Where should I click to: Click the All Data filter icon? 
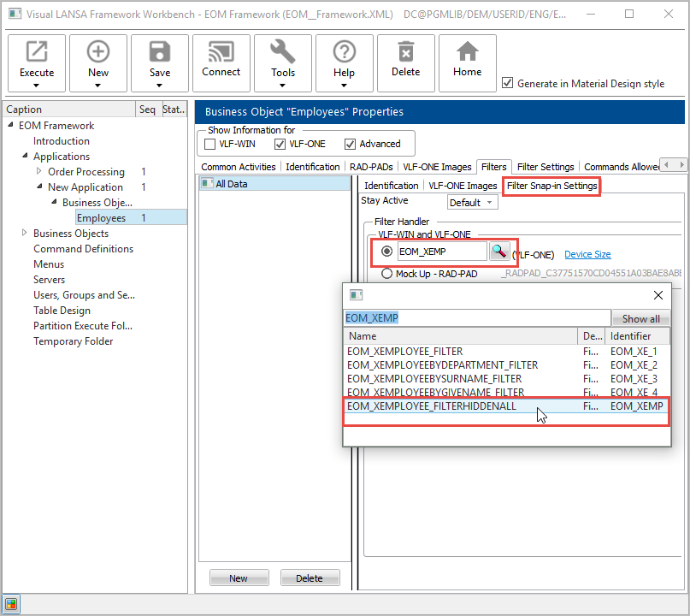[206, 184]
